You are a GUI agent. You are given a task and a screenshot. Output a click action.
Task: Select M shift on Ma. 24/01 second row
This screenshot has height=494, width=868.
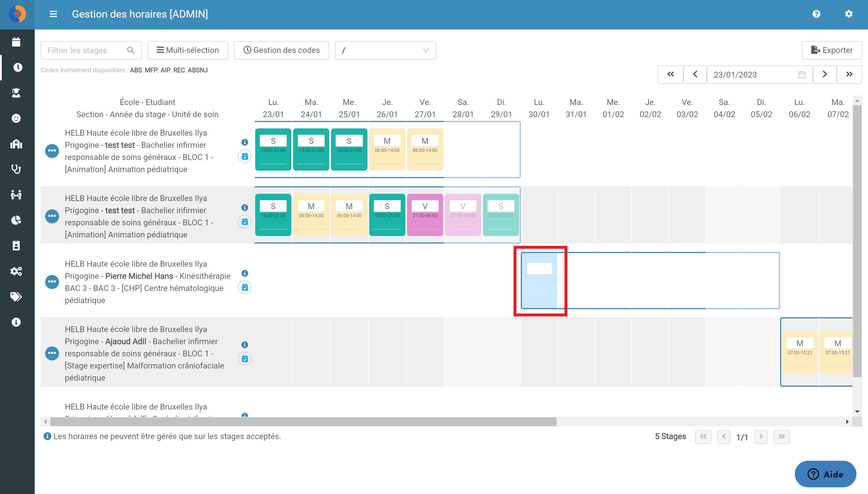[x=311, y=215]
